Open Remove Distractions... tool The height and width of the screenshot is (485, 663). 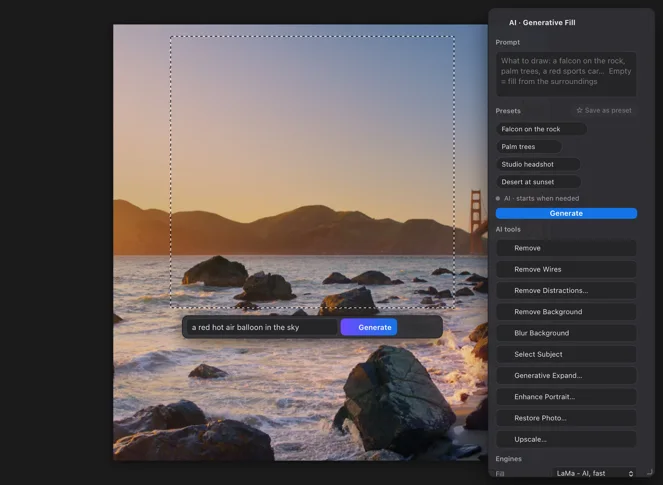pyautogui.click(x=566, y=290)
